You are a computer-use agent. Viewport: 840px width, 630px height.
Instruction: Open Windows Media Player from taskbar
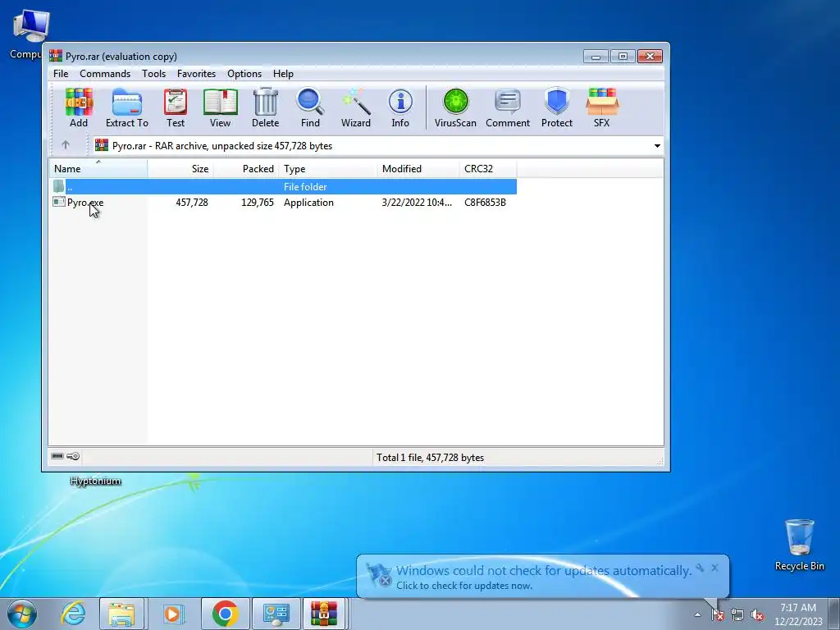pos(172,614)
